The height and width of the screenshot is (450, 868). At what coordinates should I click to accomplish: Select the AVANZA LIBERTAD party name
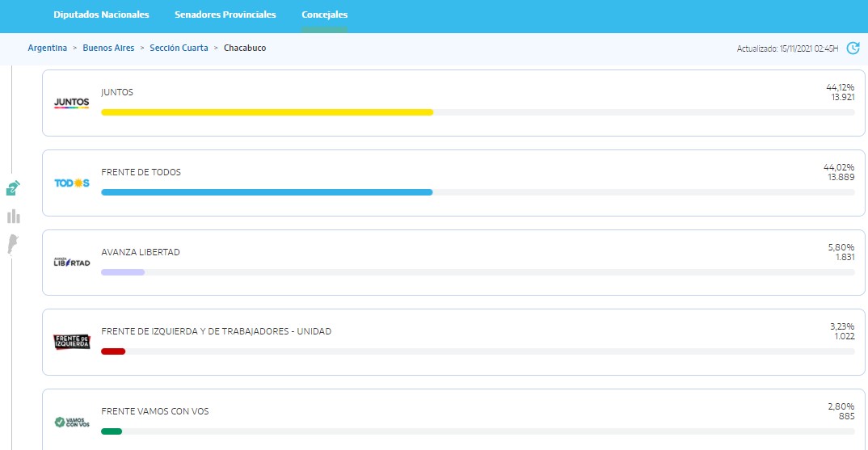pos(140,252)
